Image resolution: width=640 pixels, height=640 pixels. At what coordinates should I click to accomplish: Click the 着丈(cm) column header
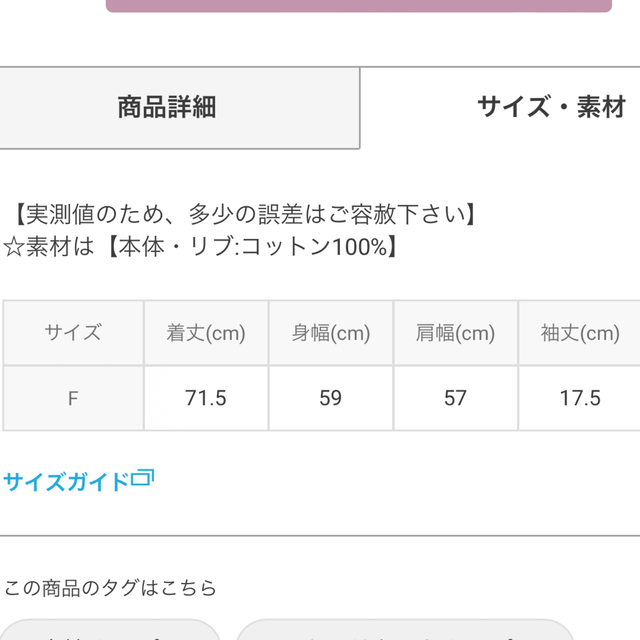pos(206,333)
